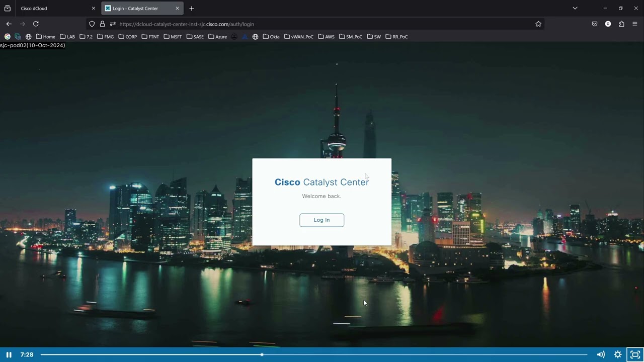The width and height of the screenshot is (644, 362).
Task: Open the Firefox View tab icon
Action: tap(7, 8)
